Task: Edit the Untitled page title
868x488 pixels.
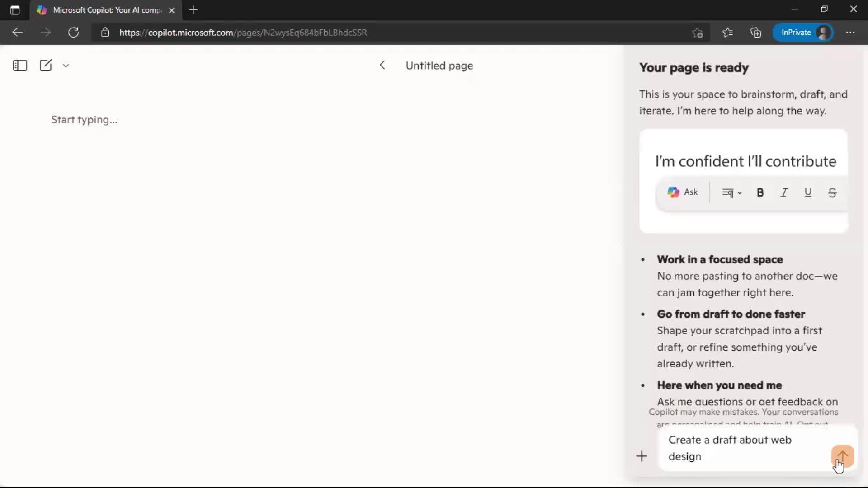Action: tap(439, 66)
